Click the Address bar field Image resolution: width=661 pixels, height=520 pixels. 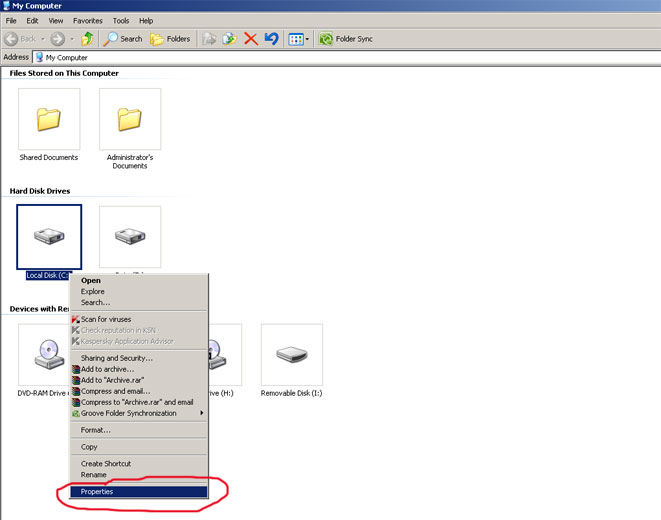347,57
